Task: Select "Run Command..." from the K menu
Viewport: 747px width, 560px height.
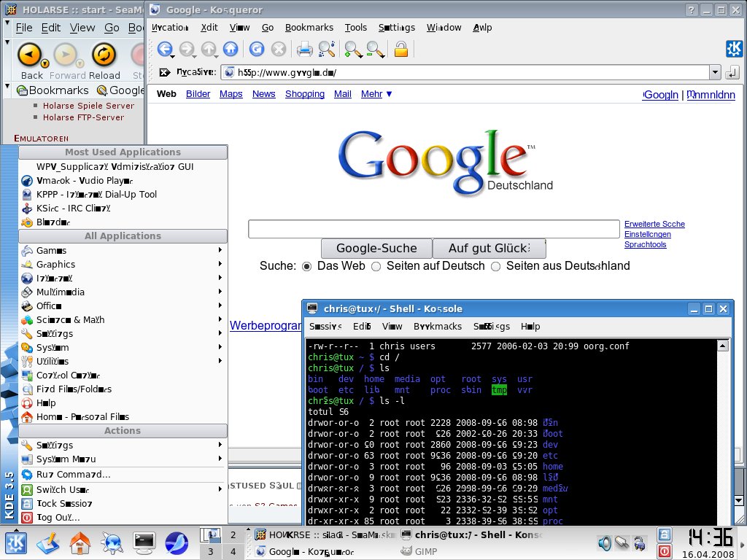Action: pos(73,475)
